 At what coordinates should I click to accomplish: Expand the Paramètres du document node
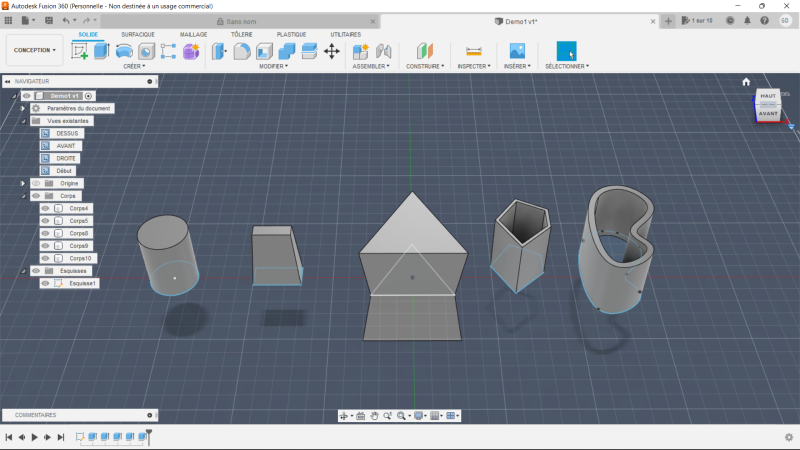(x=23, y=108)
